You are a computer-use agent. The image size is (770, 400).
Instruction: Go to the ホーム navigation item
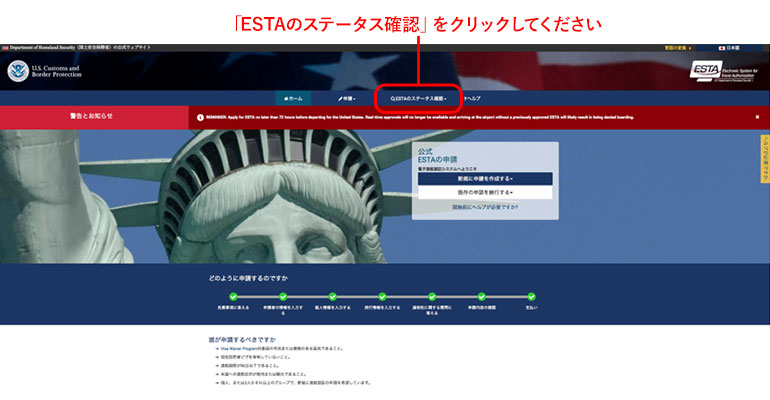tap(294, 99)
